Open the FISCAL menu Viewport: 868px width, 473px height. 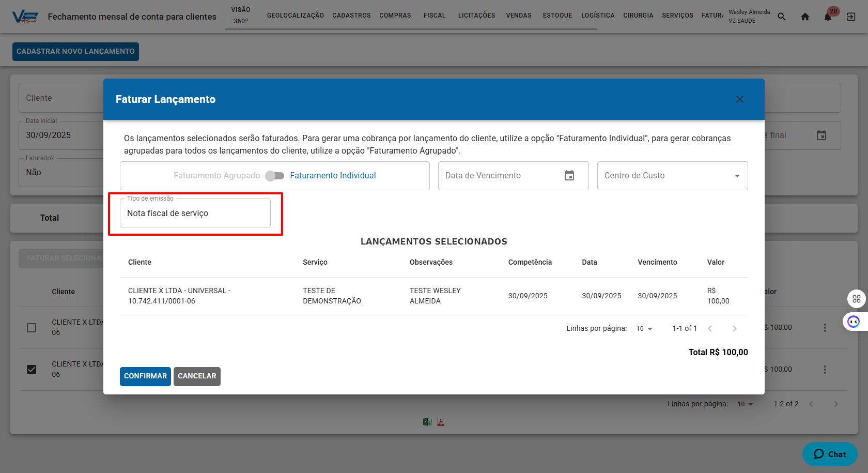click(434, 16)
